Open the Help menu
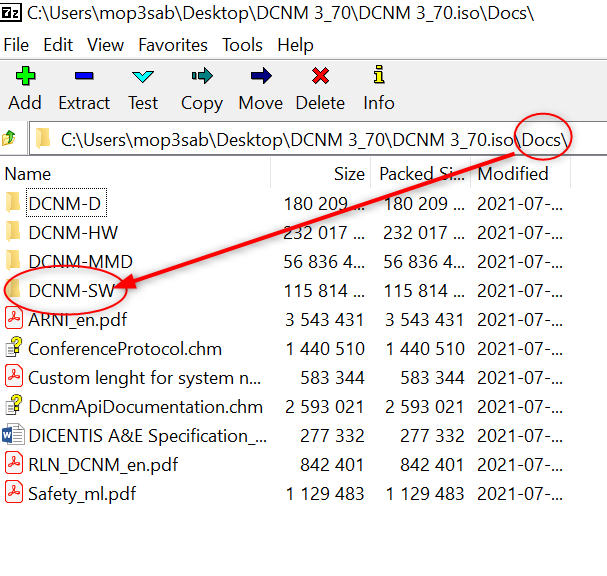The image size is (607, 576). coord(295,45)
